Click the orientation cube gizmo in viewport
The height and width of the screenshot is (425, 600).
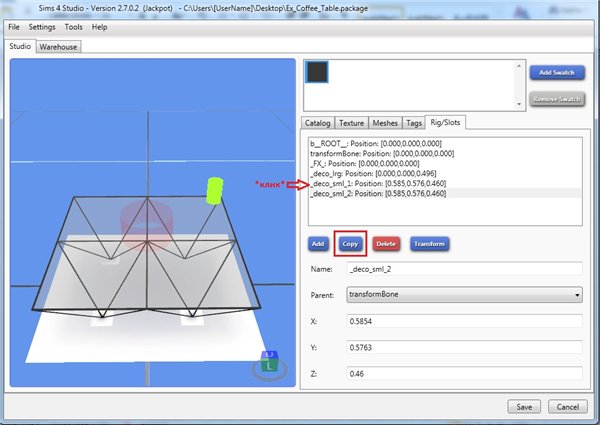click(268, 363)
